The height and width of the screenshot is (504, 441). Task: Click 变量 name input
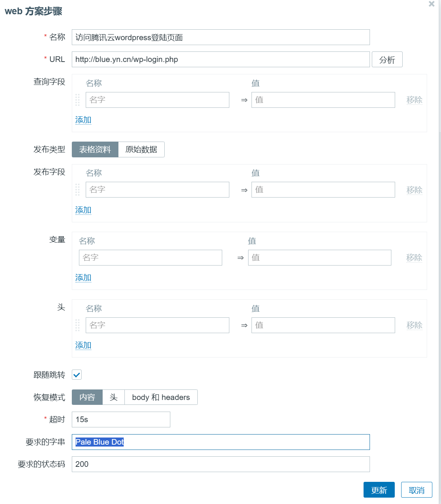pos(150,258)
